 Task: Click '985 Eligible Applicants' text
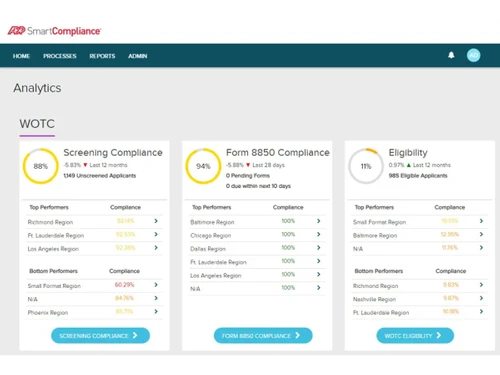[418, 176]
